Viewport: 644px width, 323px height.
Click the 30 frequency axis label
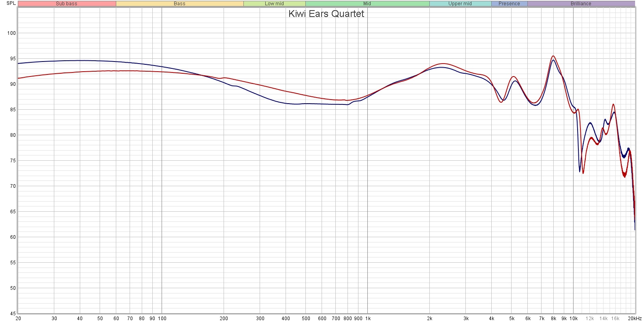coord(54,319)
